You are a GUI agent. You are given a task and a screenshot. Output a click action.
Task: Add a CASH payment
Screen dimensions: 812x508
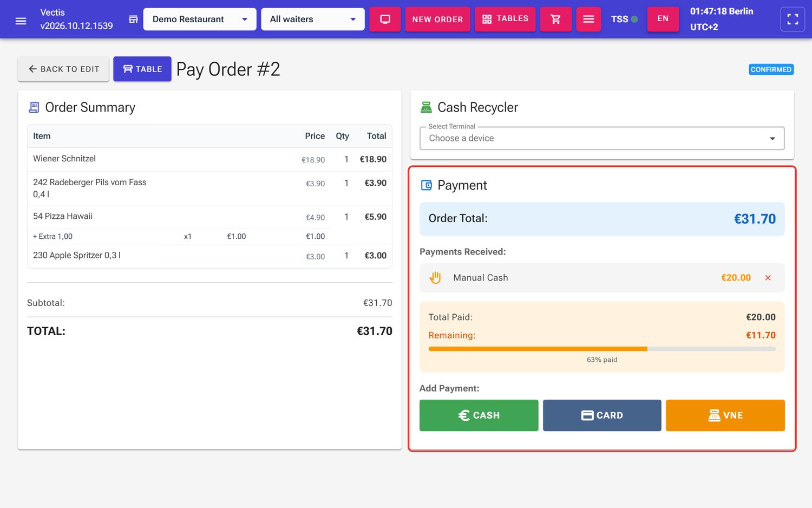pyautogui.click(x=479, y=415)
